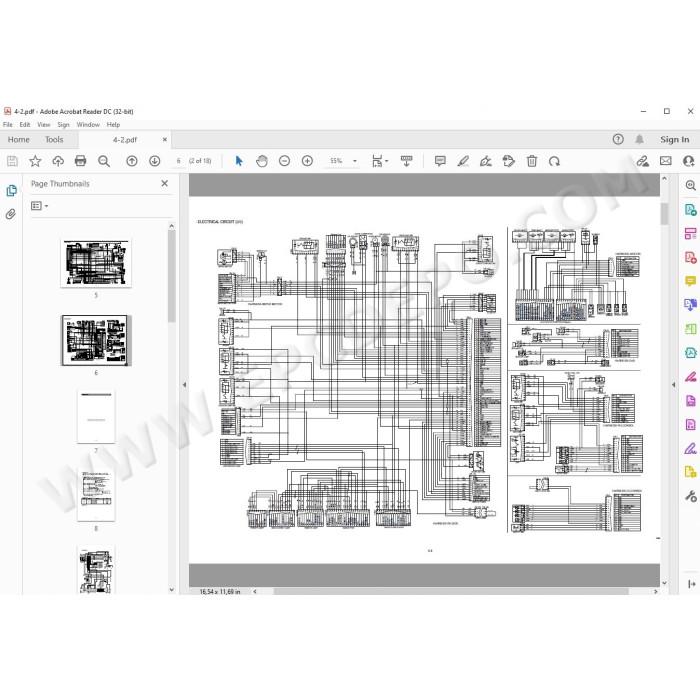700x700 pixels.
Task: Collapse the left navigation pane arrow
Action: 184,384
